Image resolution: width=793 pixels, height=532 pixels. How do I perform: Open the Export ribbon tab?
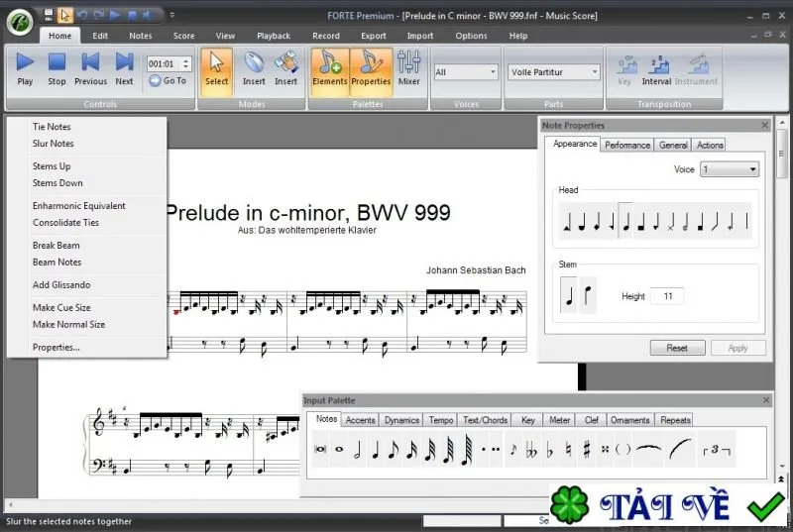[x=374, y=36]
